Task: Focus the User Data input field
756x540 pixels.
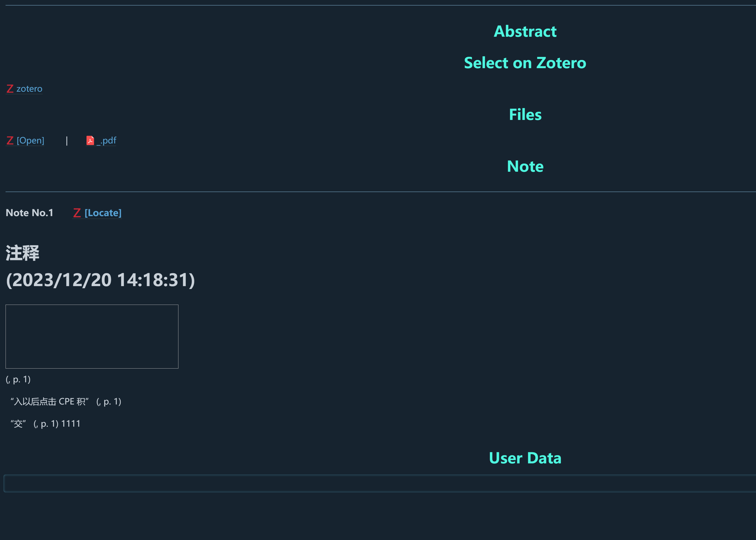Action: pos(379,483)
